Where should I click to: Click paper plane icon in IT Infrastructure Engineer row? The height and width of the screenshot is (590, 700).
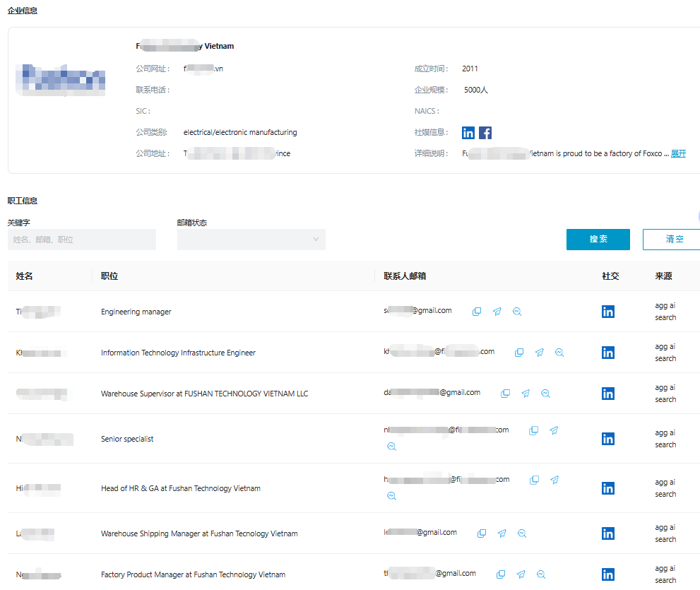tap(540, 353)
